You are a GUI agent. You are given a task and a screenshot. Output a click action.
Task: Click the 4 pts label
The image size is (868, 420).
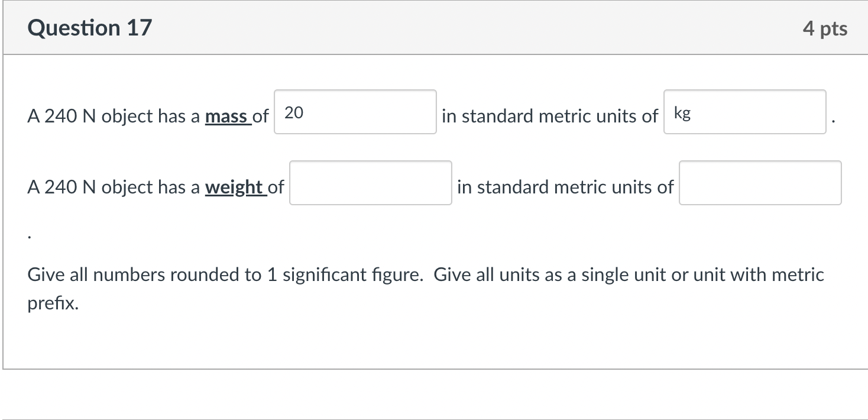(825, 28)
